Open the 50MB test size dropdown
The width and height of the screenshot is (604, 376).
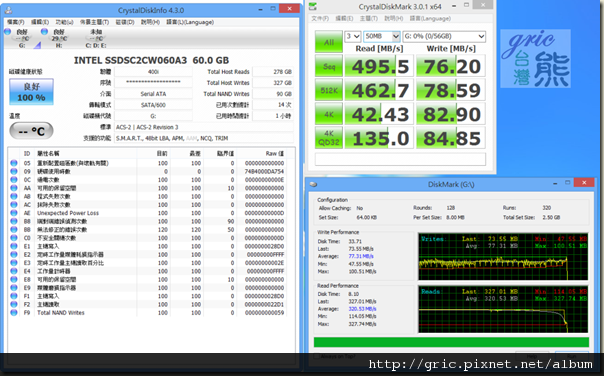tap(382, 36)
